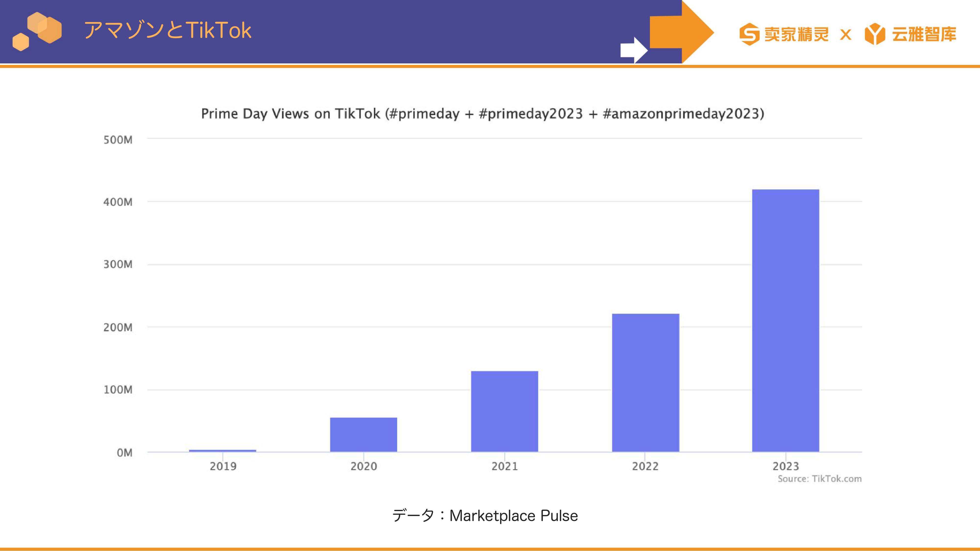Image resolution: width=980 pixels, height=551 pixels.
Task: Click the 云雅智库 brand text
Action: (924, 34)
